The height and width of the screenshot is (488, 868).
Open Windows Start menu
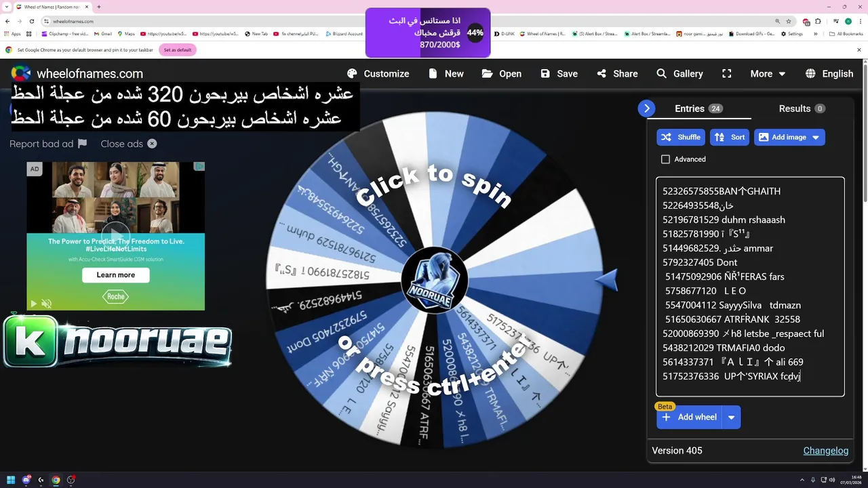11,480
